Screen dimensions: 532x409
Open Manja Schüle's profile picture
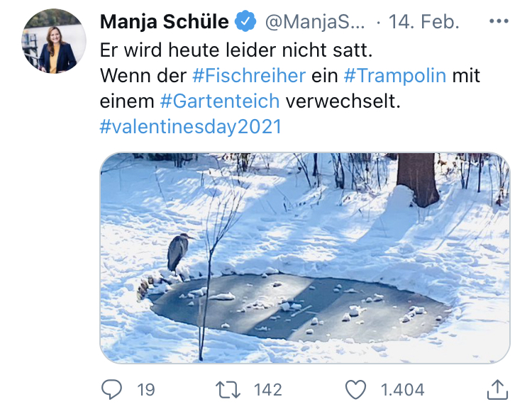pos(54,41)
